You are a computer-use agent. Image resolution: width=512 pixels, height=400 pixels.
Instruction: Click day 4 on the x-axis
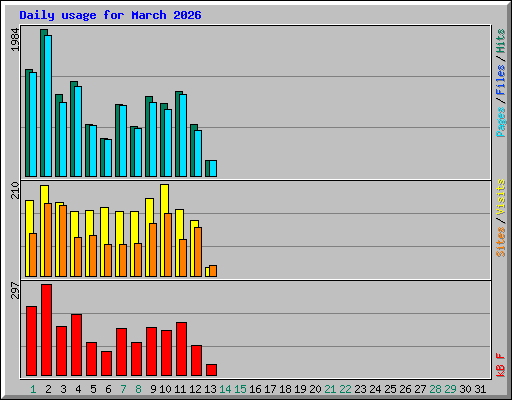point(78,389)
